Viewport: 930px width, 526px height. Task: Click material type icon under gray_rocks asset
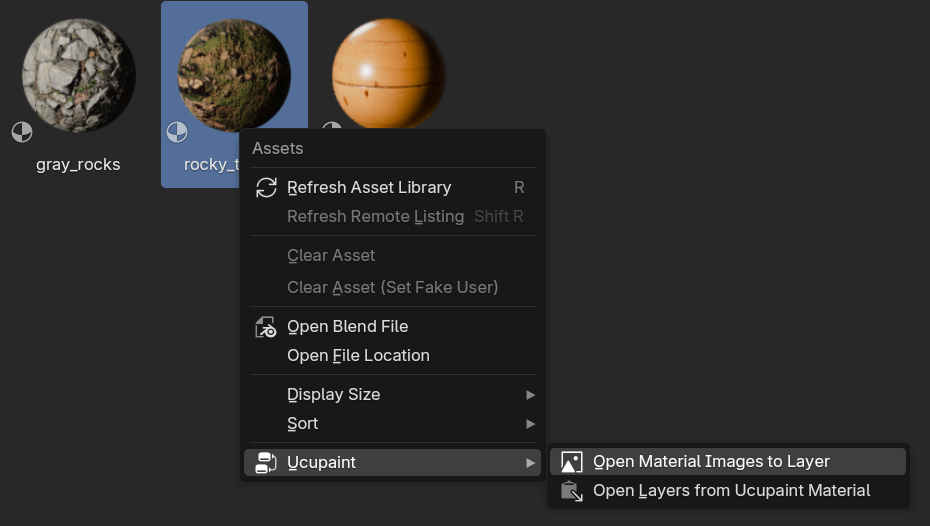click(x=22, y=132)
